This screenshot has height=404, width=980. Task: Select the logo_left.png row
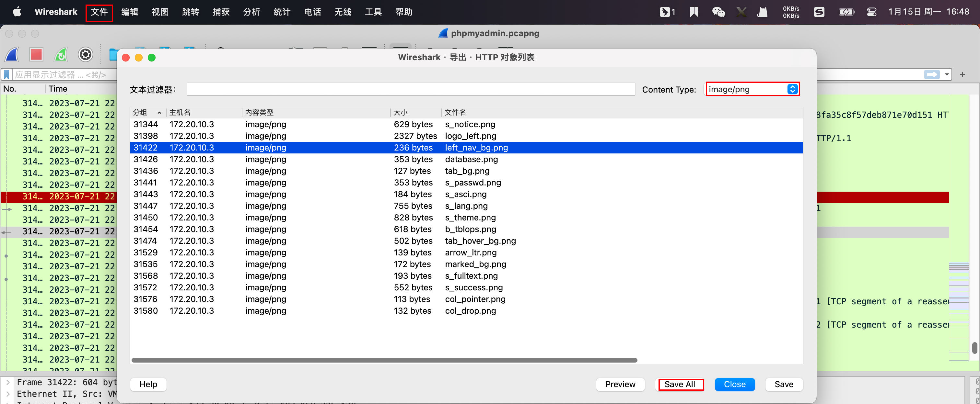(466, 136)
